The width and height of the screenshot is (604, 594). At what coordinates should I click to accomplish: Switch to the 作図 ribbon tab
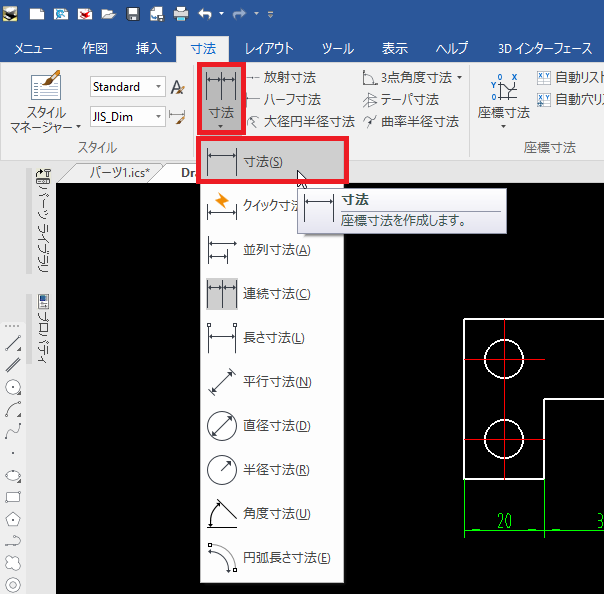(x=94, y=48)
